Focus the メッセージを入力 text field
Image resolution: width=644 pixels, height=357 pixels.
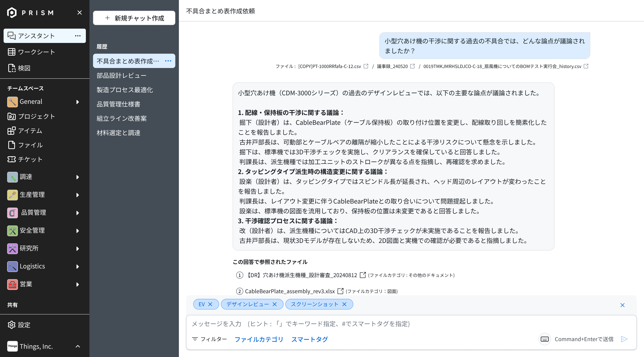click(x=411, y=324)
